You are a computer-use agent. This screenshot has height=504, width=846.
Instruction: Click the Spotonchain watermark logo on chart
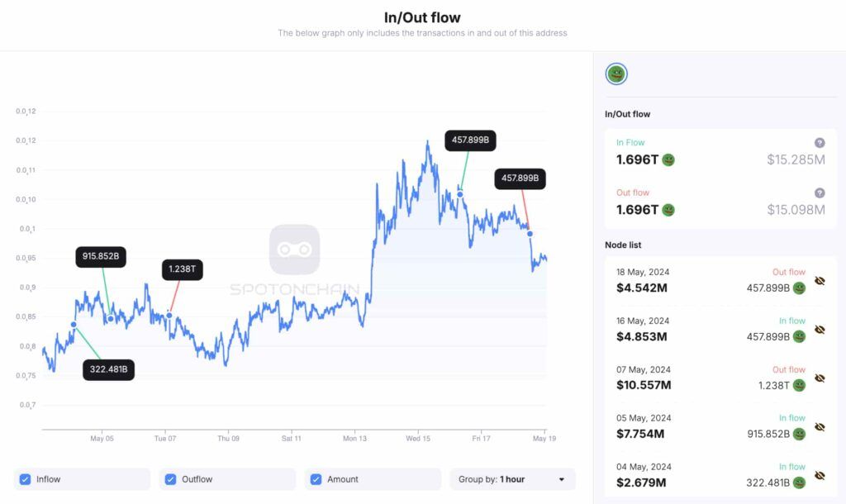(295, 250)
